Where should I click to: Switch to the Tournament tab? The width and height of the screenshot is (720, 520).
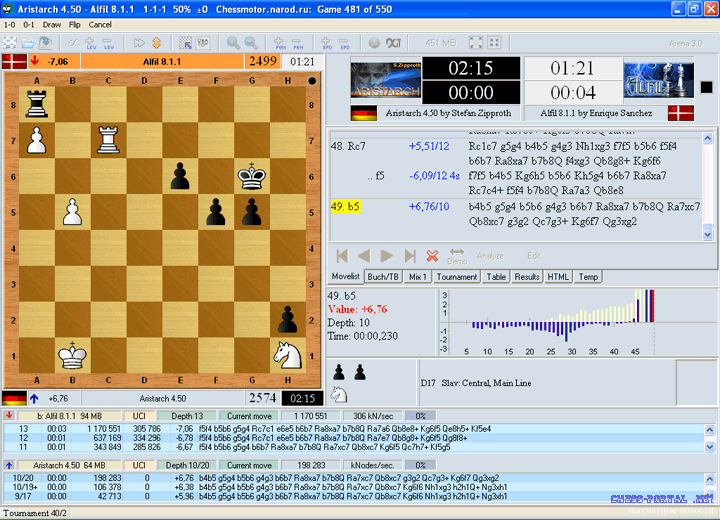coord(456,277)
